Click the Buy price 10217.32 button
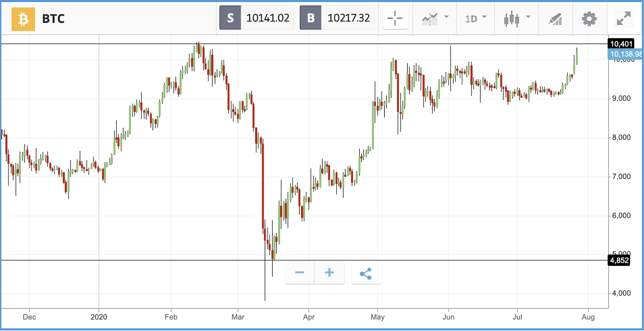 (x=337, y=18)
